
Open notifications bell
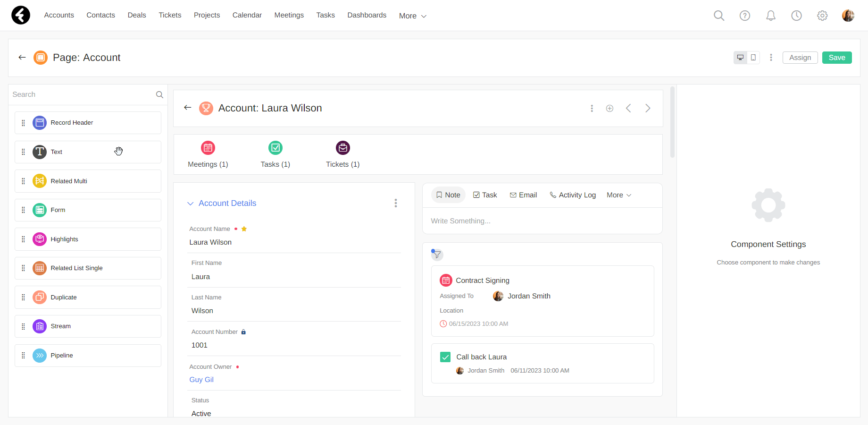coord(771,16)
